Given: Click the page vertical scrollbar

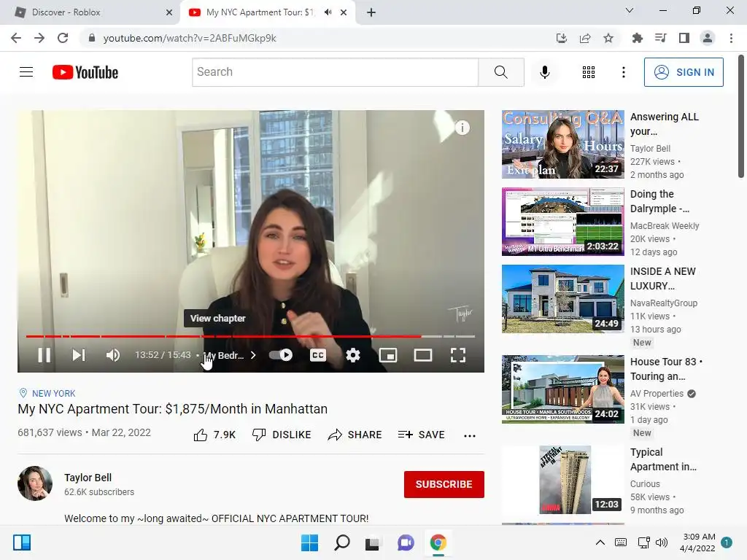Looking at the screenshot, I should tap(741, 117).
